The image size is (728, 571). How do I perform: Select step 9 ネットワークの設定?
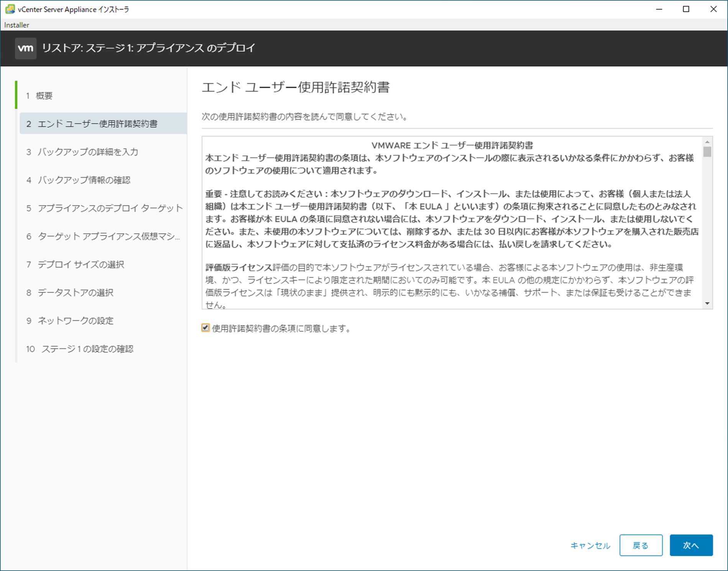103,320
